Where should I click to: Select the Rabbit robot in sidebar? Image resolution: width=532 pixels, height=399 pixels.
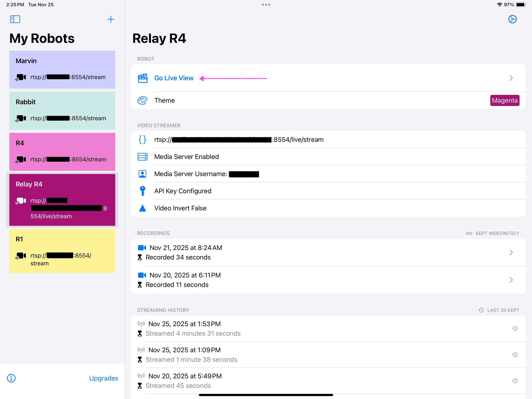coord(62,111)
